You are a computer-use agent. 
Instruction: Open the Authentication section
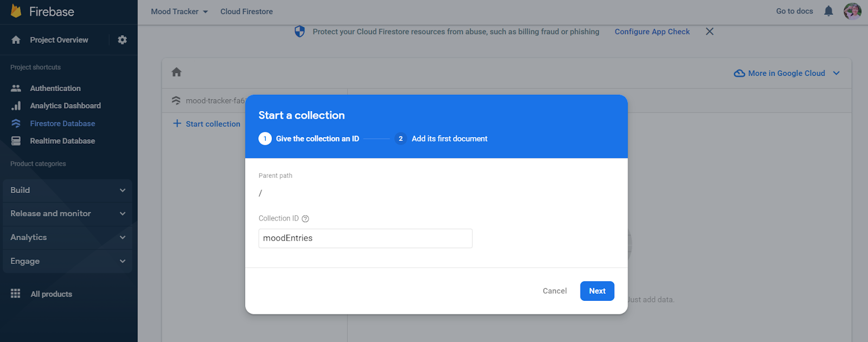pyautogui.click(x=55, y=88)
